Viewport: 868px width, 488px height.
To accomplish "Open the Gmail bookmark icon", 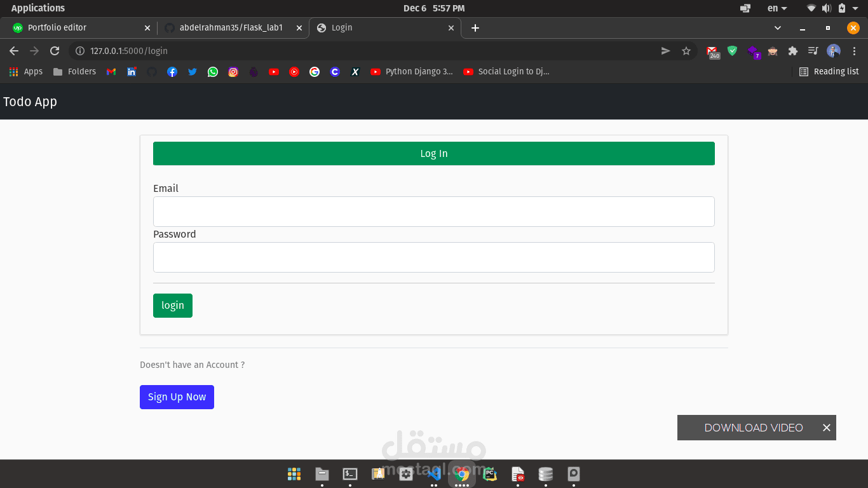I will pyautogui.click(x=111, y=71).
